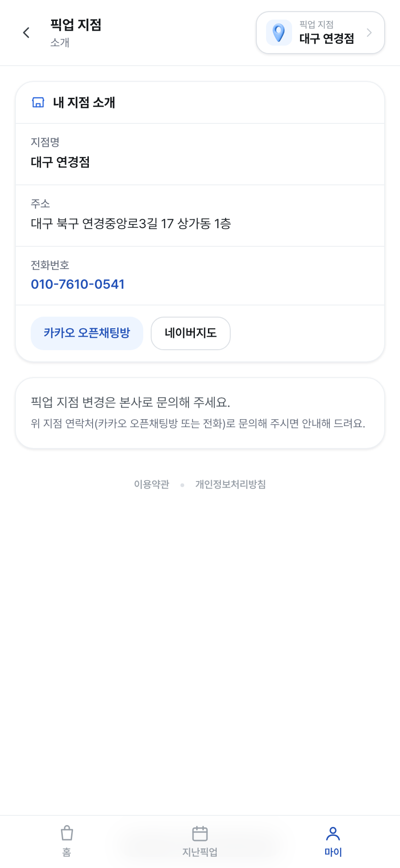Open the 개인정보처리방침 privacy policy link

pos(230,484)
